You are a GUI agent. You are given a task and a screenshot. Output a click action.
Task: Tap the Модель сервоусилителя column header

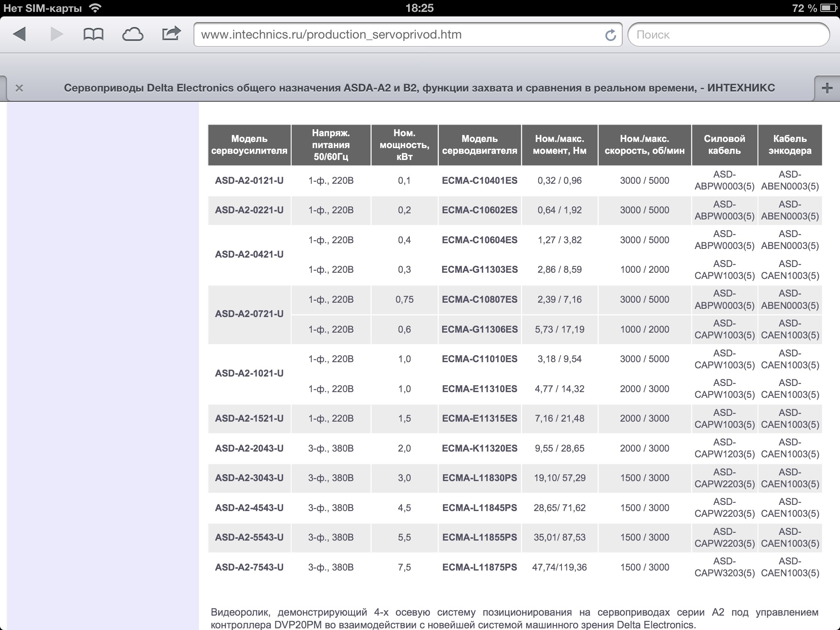(x=249, y=145)
